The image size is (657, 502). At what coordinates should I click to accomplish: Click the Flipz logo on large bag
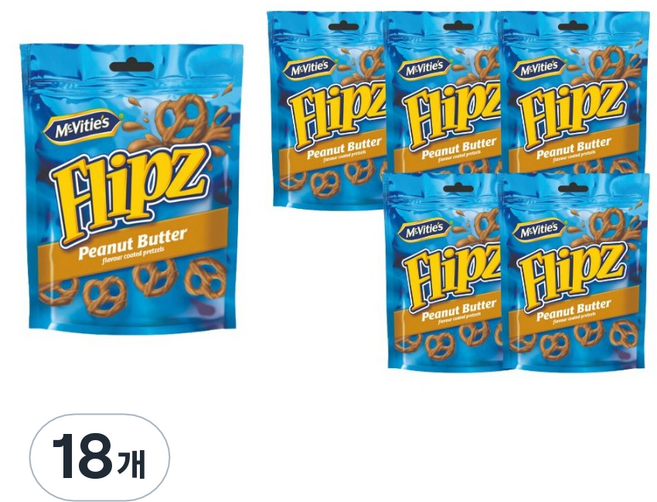tap(130, 192)
